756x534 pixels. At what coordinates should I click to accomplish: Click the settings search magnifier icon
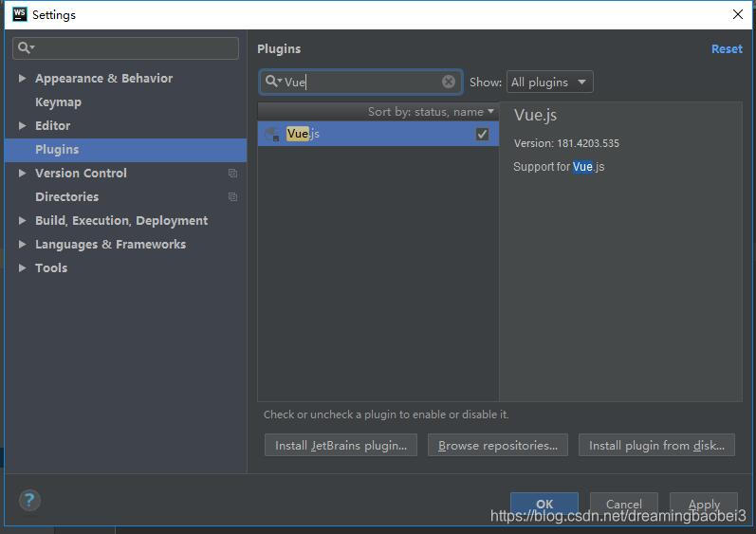26,47
